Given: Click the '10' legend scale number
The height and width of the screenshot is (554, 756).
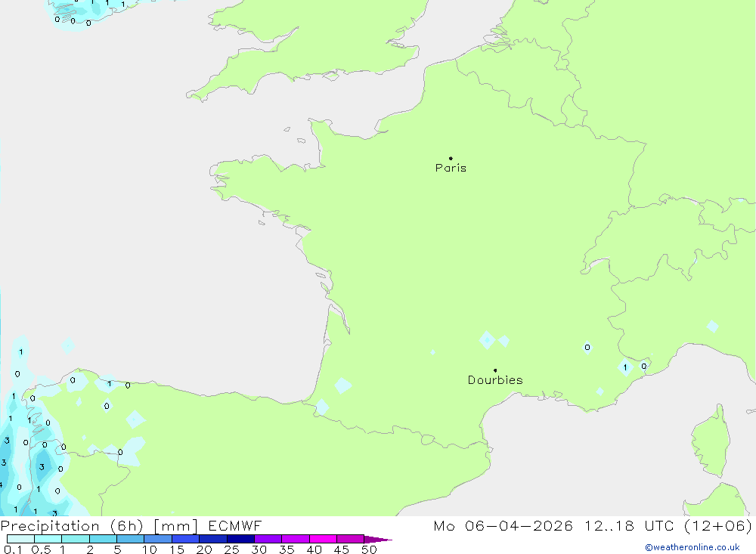Looking at the screenshot, I should click(x=150, y=549).
